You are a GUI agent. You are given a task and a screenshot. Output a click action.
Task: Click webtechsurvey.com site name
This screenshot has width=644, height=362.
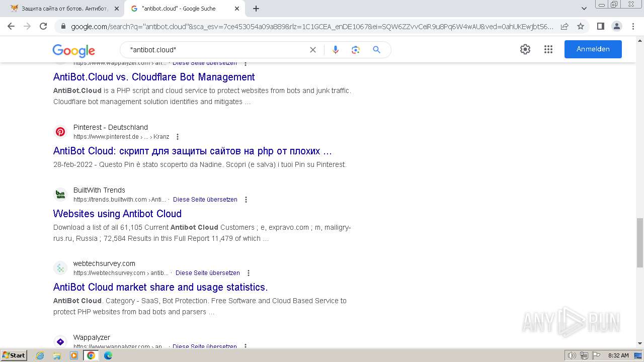(x=104, y=263)
